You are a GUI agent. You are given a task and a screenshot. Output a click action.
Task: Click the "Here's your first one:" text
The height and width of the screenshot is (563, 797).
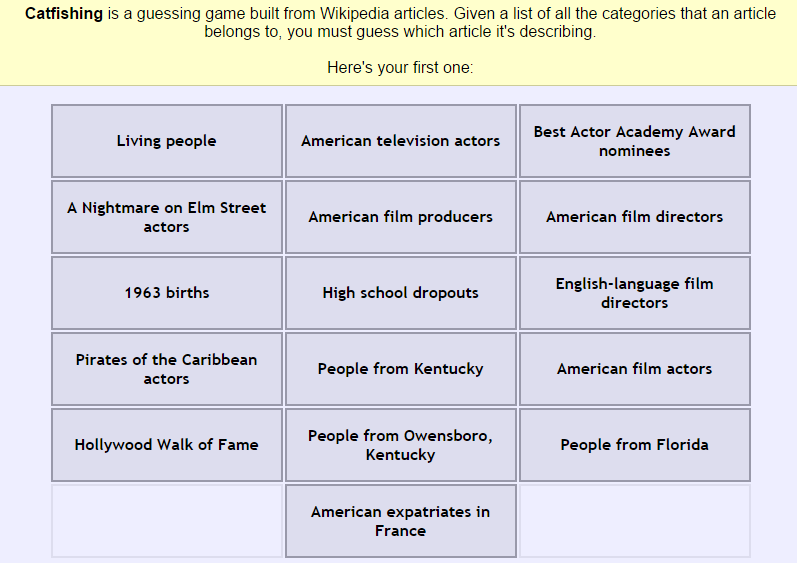[x=399, y=68]
